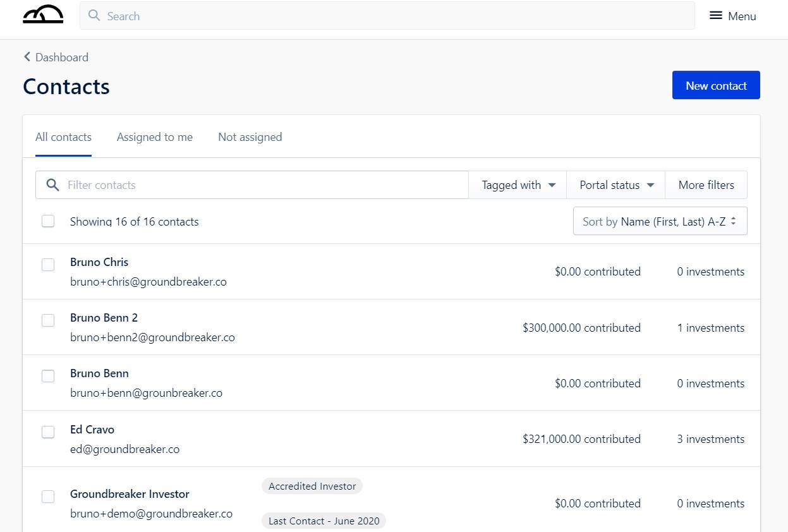The image size is (788, 532).
Task: Click inside the Filter contacts input
Action: (253, 184)
